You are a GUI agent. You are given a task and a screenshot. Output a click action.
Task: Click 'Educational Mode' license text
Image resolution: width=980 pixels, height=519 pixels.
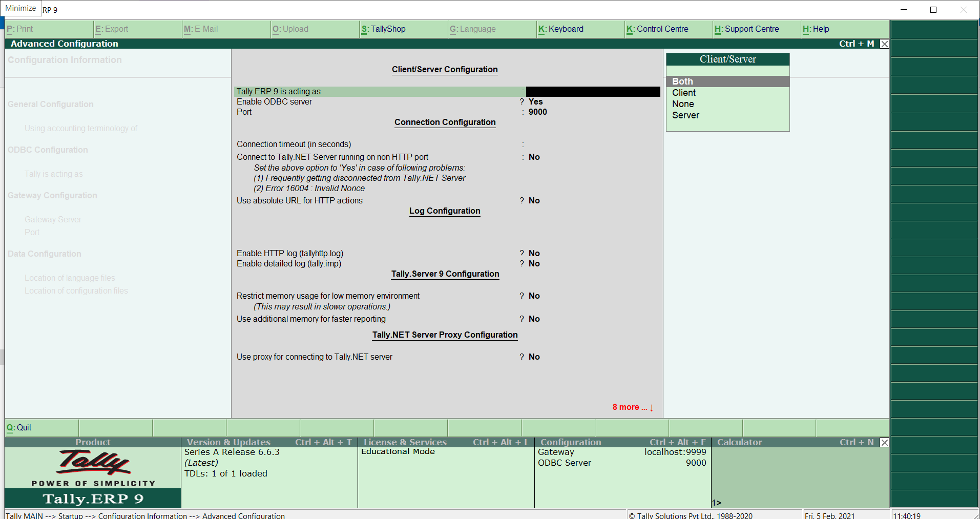click(398, 452)
